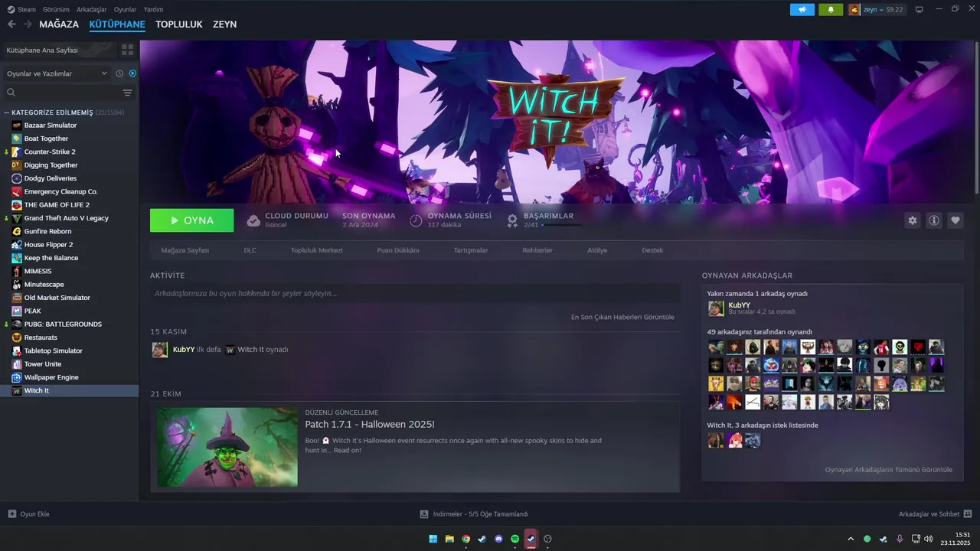The image size is (980, 551).
Task: Go forward with the navigation arrow
Action: 28,24
